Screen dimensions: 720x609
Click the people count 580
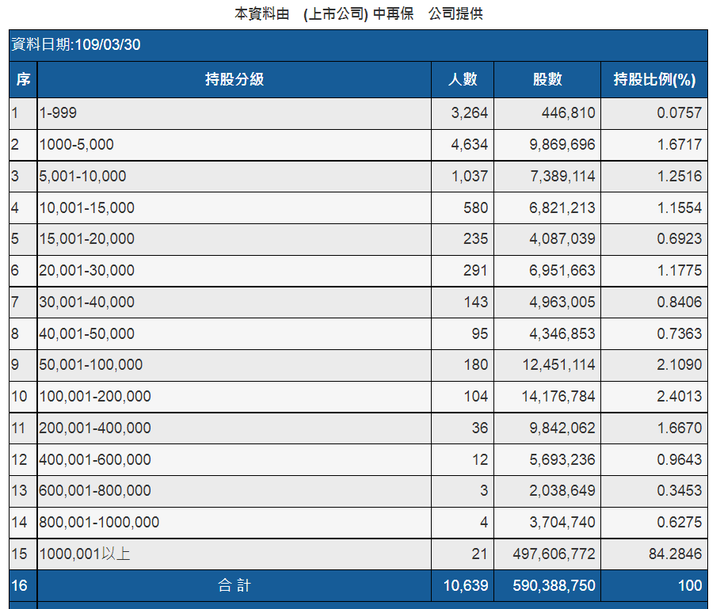tap(476, 208)
